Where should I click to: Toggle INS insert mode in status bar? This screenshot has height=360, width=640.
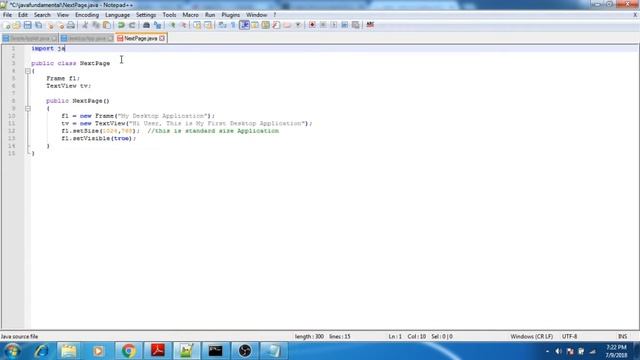pyautogui.click(x=622, y=337)
